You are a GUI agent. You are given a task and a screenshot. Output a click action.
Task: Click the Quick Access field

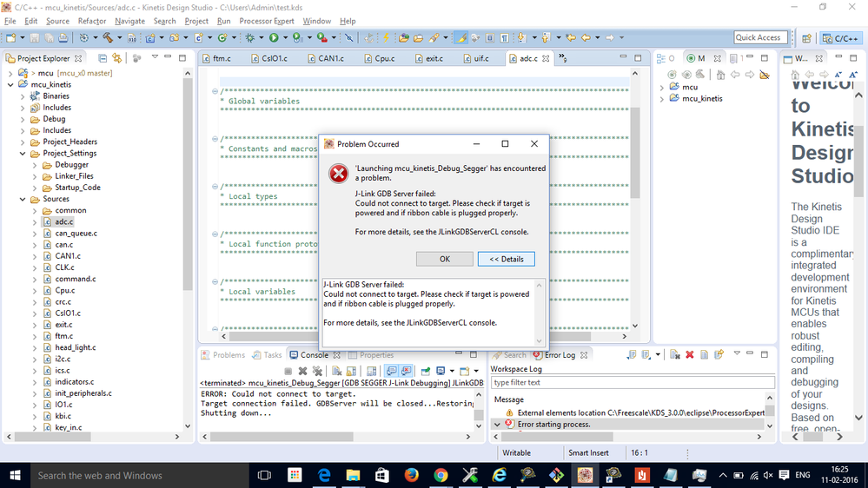point(760,37)
